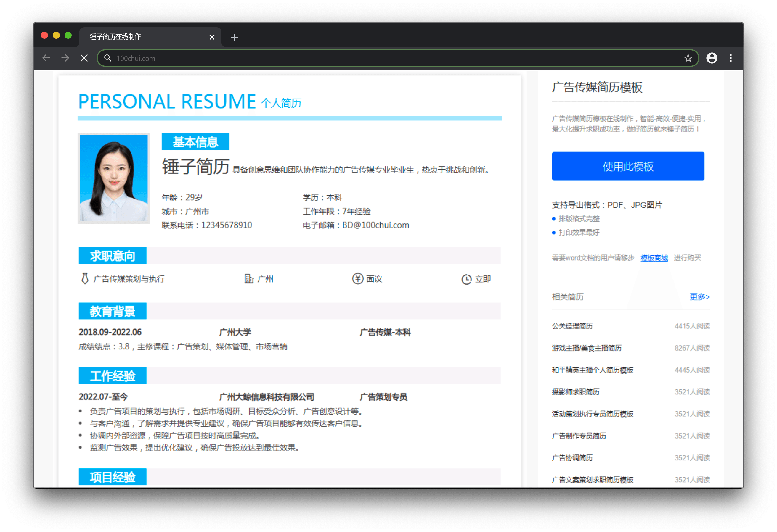Screen dimensions: 777x532
Task: Click the 成绩绩点：3.8 course description line
Action: pyautogui.click(x=183, y=346)
